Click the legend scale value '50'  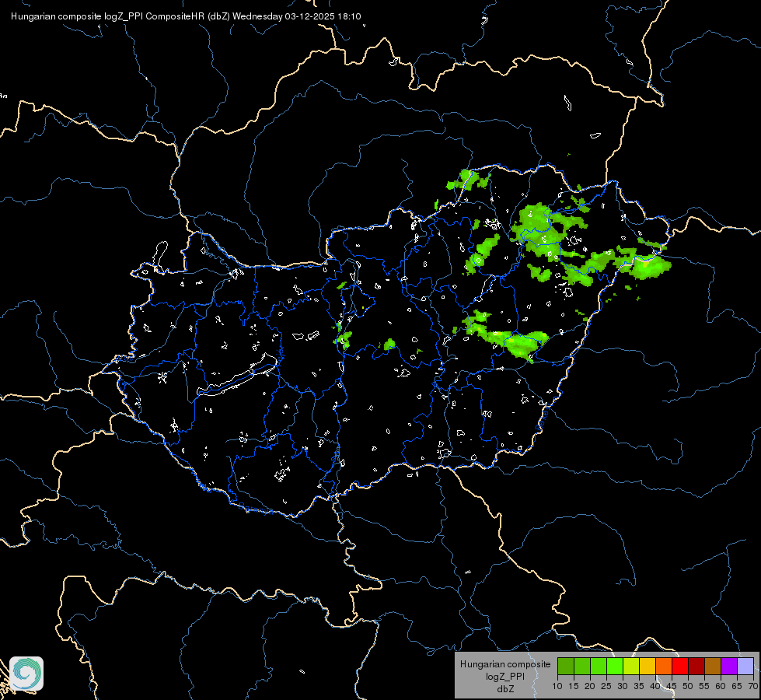688,687
